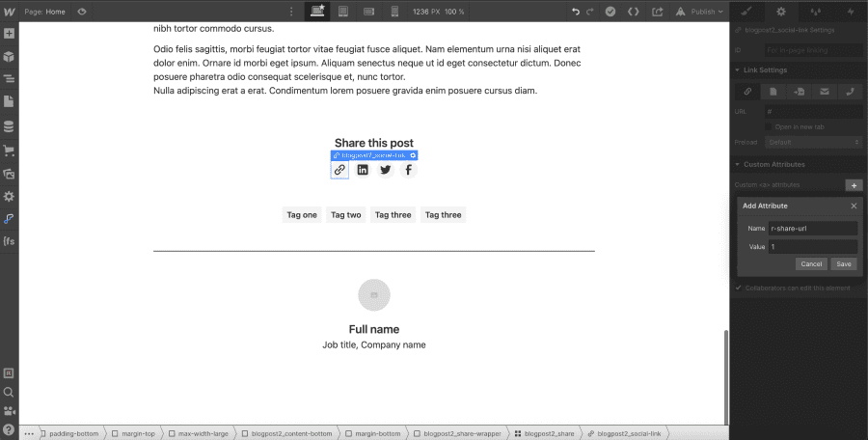Open the Pages panel
The height and width of the screenshot is (440, 868).
[9, 101]
